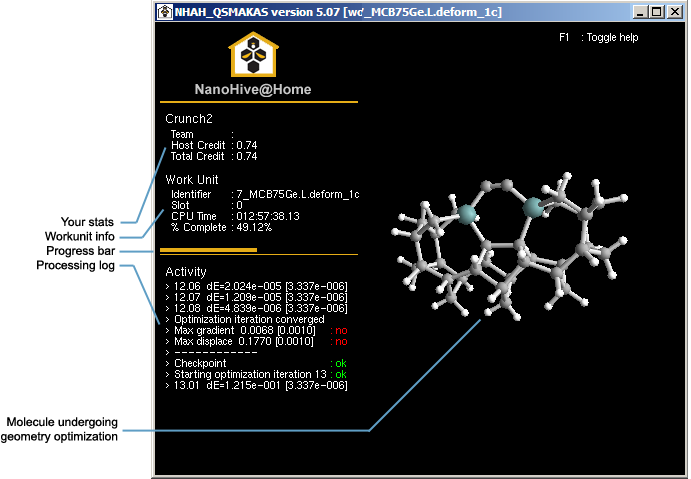Image resolution: width=691 pixels, height=479 pixels.
Task: Click the 'F1 : Toggle help' text
Action: pyautogui.click(x=598, y=37)
